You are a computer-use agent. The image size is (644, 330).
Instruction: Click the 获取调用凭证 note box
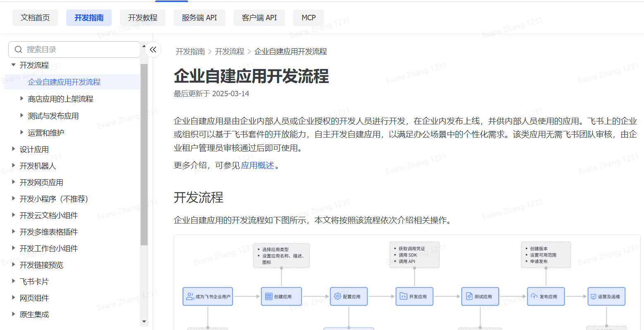pyautogui.click(x=414, y=255)
